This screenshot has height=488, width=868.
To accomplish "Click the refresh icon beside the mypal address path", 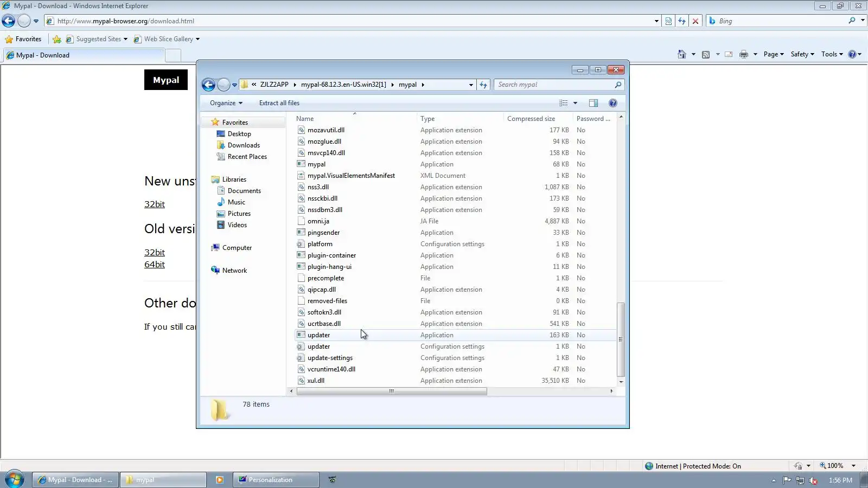I will coord(483,85).
